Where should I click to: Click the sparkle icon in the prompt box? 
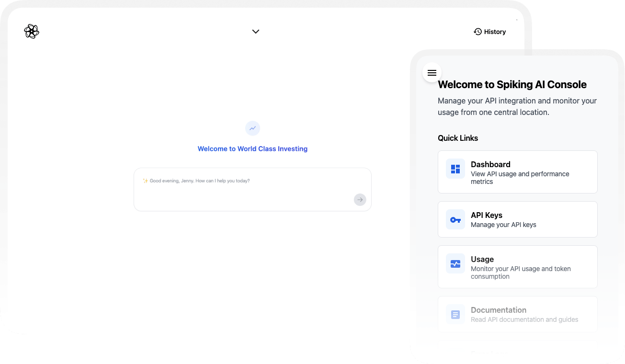coord(146,181)
